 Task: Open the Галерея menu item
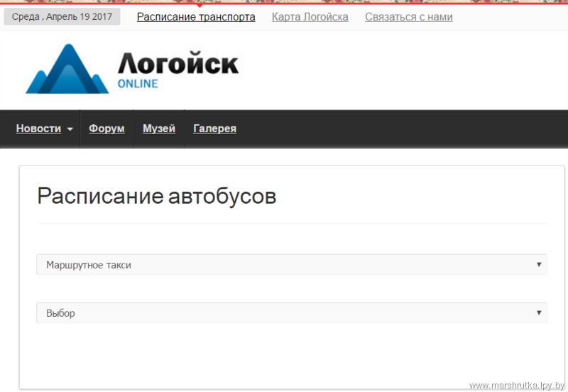[x=215, y=129]
